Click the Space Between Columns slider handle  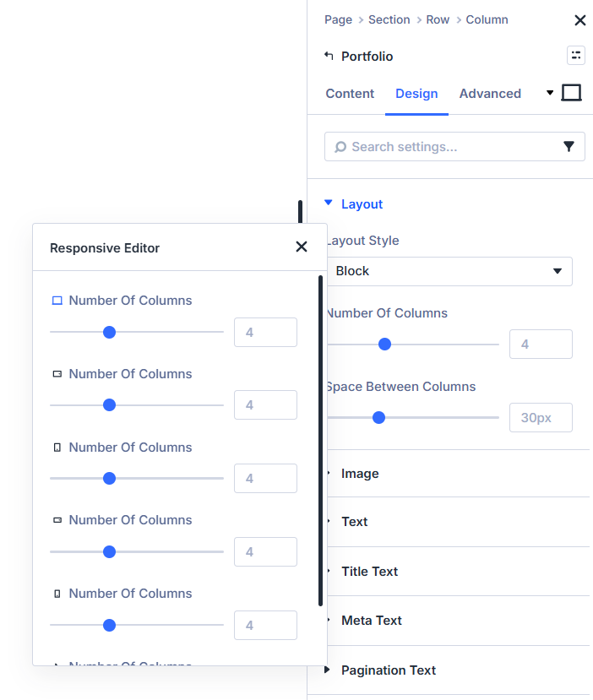pyautogui.click(x=378, y=417)
